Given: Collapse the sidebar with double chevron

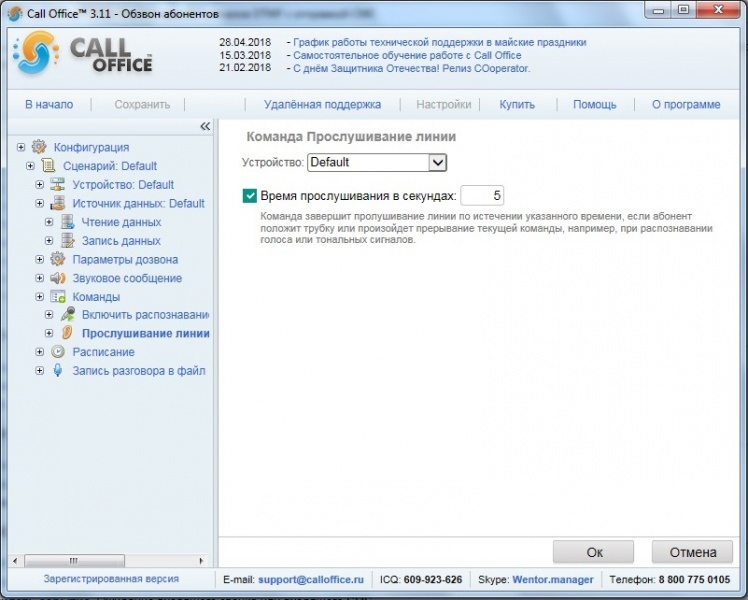Looking at the screenshot, I should [205, 126].
